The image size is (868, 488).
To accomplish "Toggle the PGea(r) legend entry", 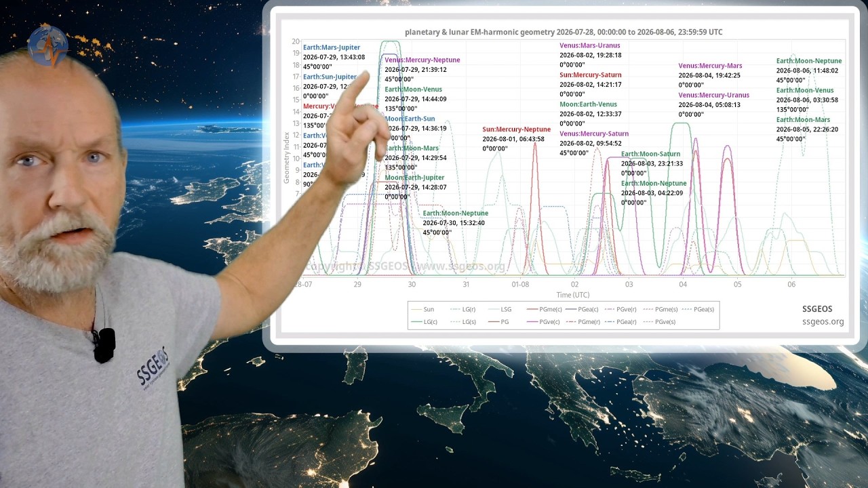I will (x=620, y=321).
